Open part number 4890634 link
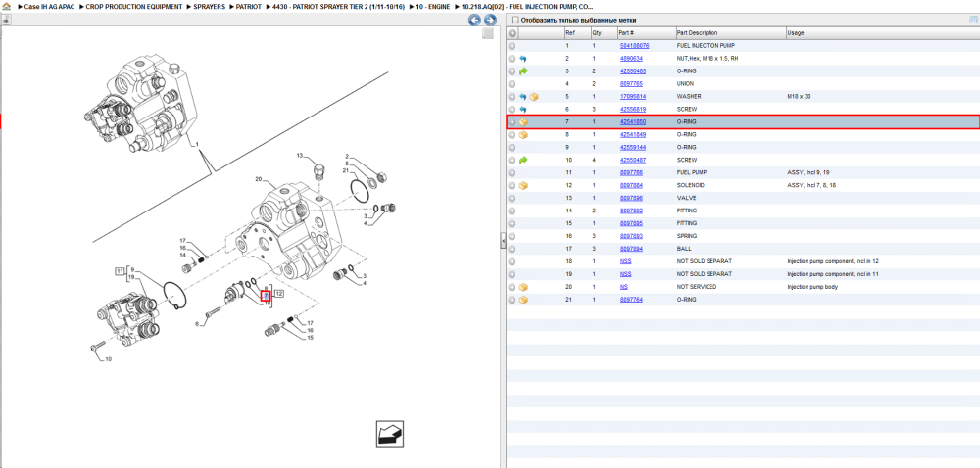980x468 pixels. [631, 59]
